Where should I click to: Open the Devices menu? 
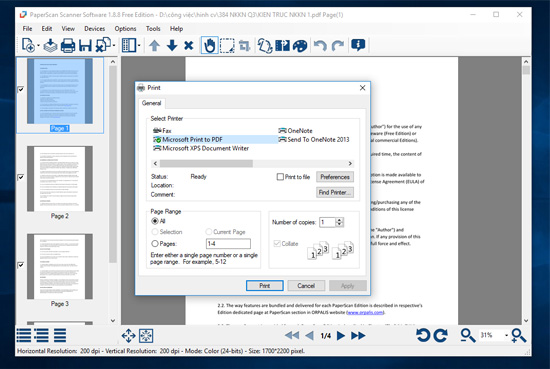point(94,29)
